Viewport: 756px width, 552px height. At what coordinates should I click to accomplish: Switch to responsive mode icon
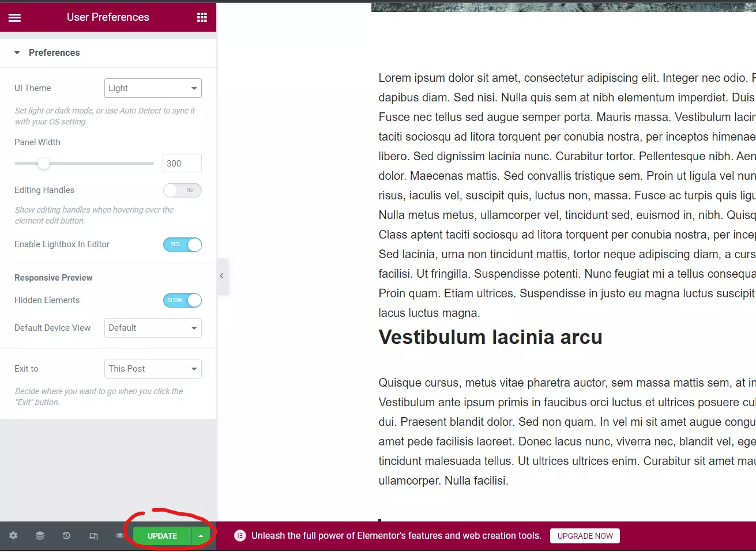[93, 536]
